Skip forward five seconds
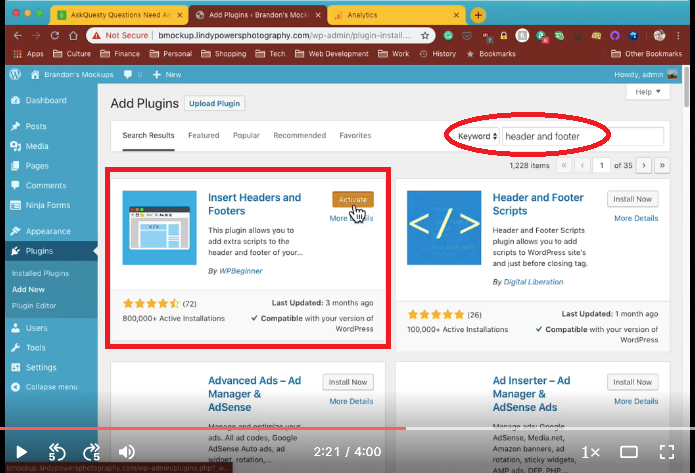The image size is (695, 473). [91, 452]
